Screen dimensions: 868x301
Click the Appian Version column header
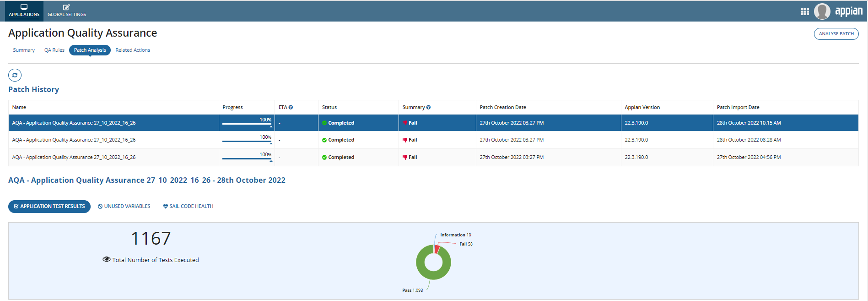pyautogui.click(x=642, y=107)
